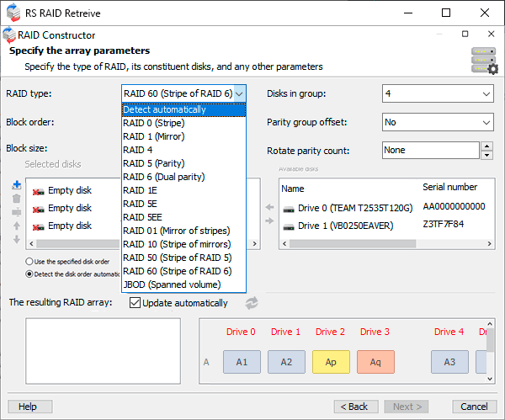Choose Detect the disk order automatically option
Viewport: 505px width, 420px height.
pos(30,274)
